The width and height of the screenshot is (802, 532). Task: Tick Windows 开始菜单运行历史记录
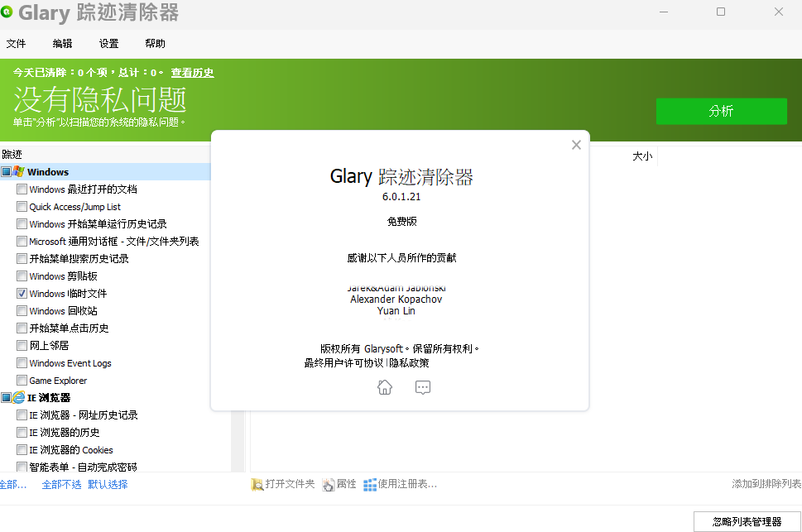22,224
